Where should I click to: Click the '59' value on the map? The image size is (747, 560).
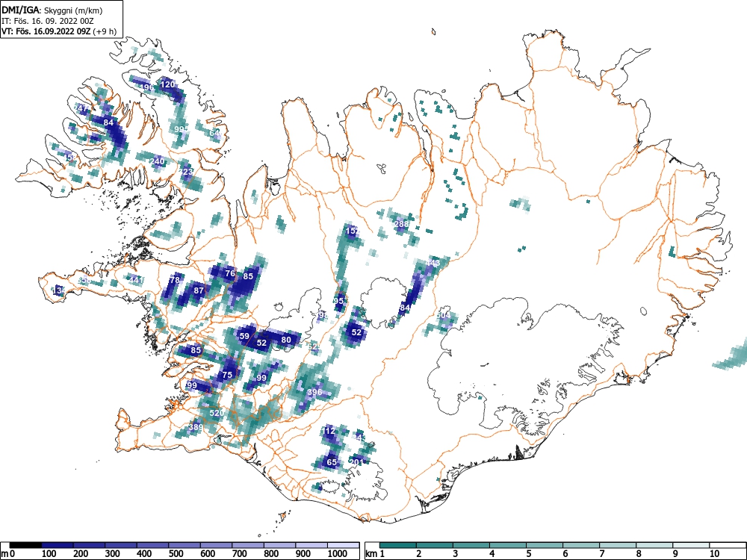(x=244, y=336)
